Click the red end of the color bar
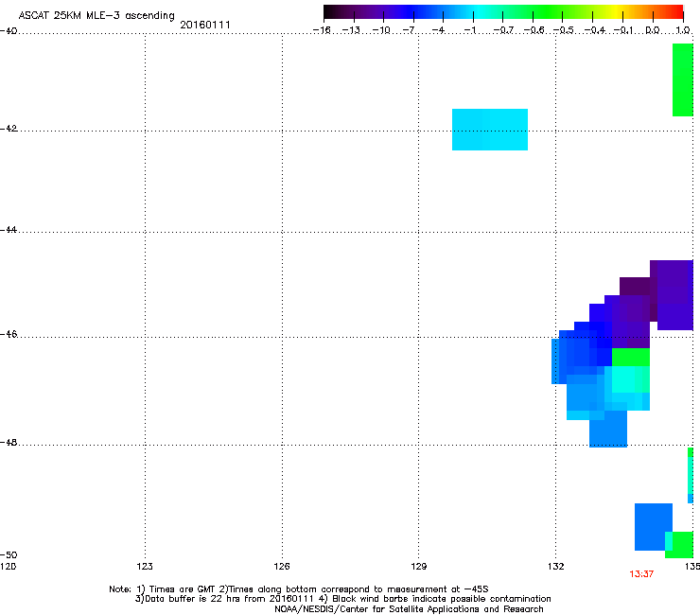This screenshot has height=615, width=700. pos(678,11)
